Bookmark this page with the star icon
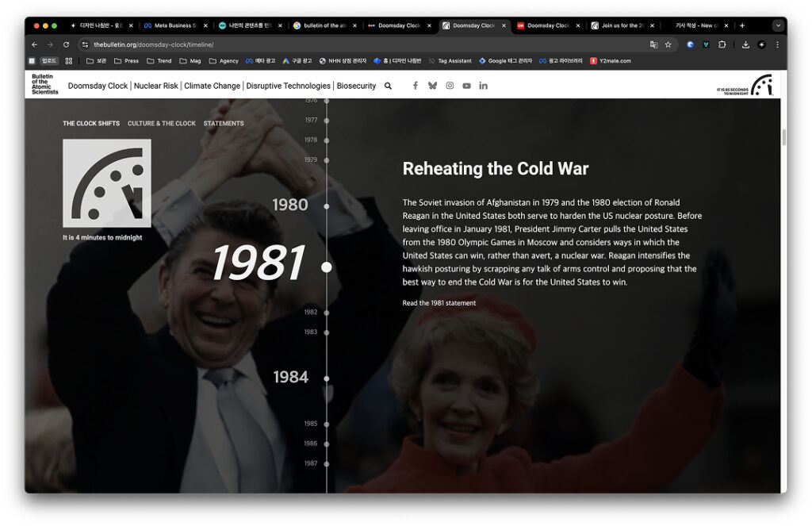 [668, 44]
